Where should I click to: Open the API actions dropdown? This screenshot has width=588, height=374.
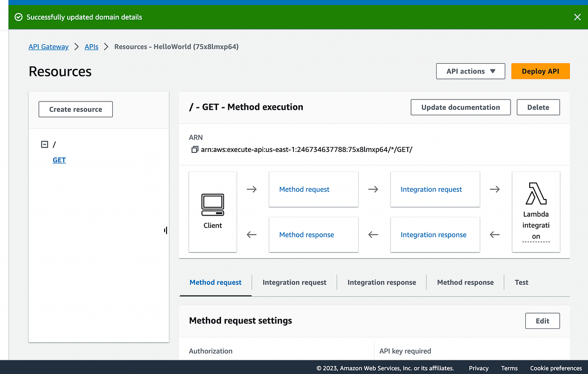pyautogui.click(x=470, y=71)
